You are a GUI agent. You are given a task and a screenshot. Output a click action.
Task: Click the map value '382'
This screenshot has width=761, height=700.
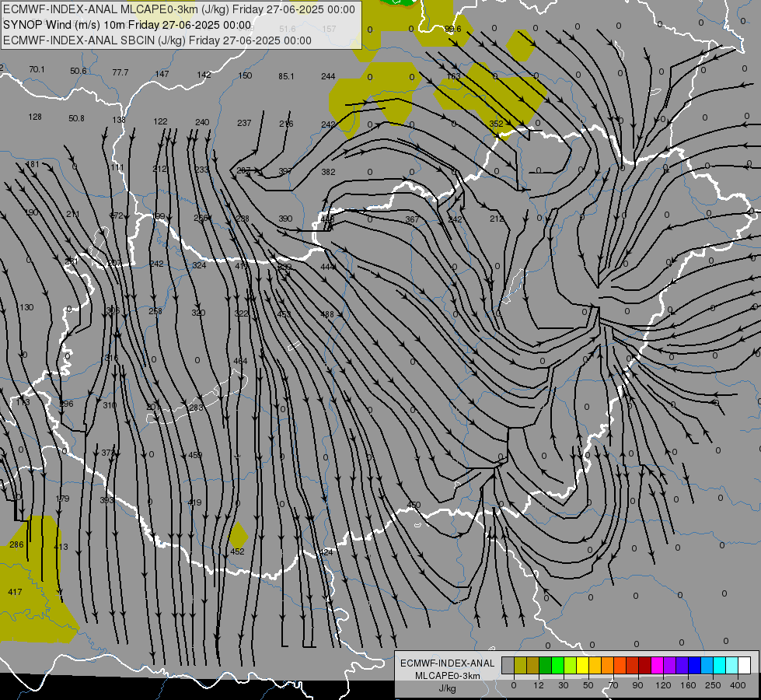tap(328, 172)
